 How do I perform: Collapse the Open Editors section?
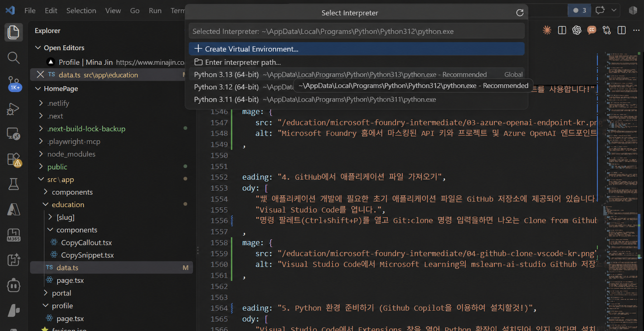(x=38, y=47)
